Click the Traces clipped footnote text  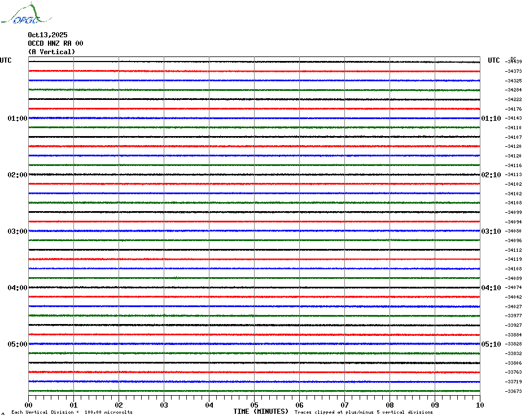[x=364, y=412]
